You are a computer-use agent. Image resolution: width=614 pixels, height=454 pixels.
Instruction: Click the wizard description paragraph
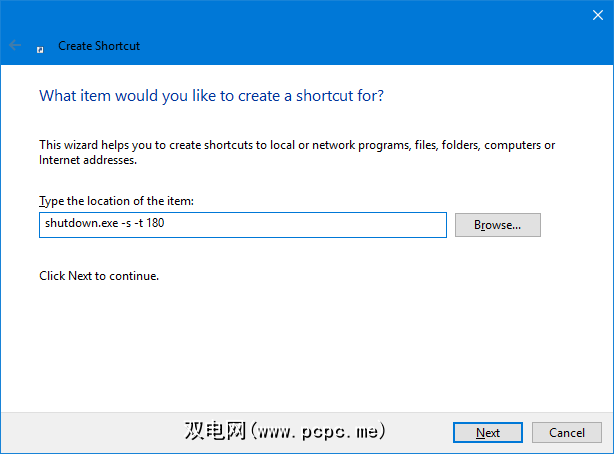(296, 146)
